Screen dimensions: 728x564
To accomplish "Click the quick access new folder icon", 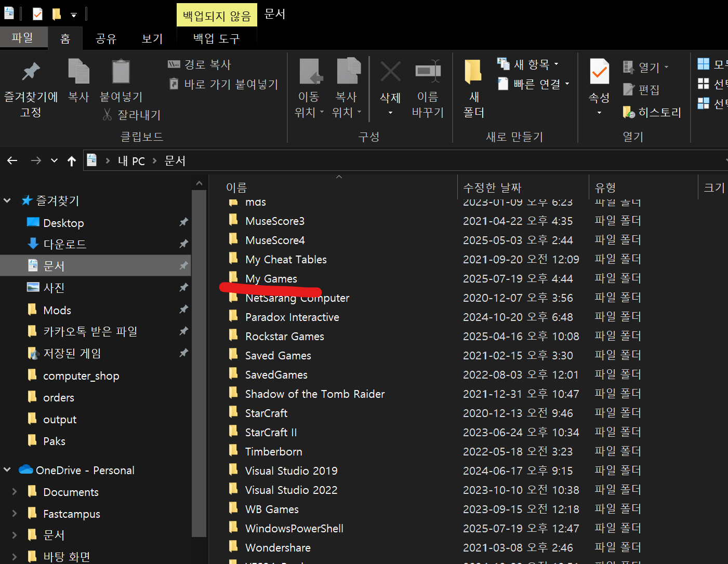I will pyautogui.click(x=56, y=14).
